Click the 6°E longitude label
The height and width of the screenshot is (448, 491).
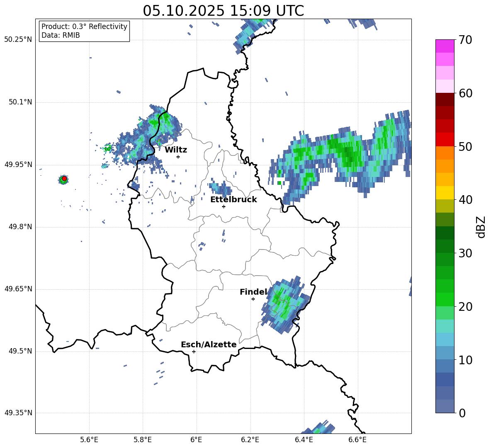pos(196,440)
